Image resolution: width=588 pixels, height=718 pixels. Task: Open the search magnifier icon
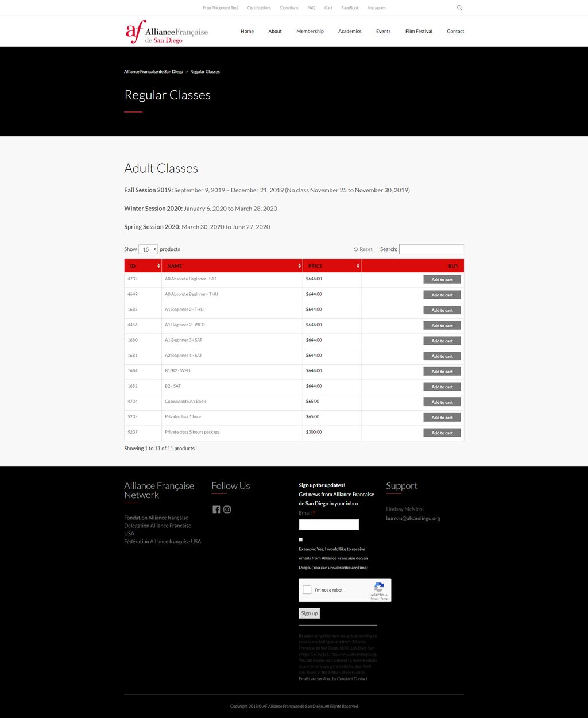point(459,8)
